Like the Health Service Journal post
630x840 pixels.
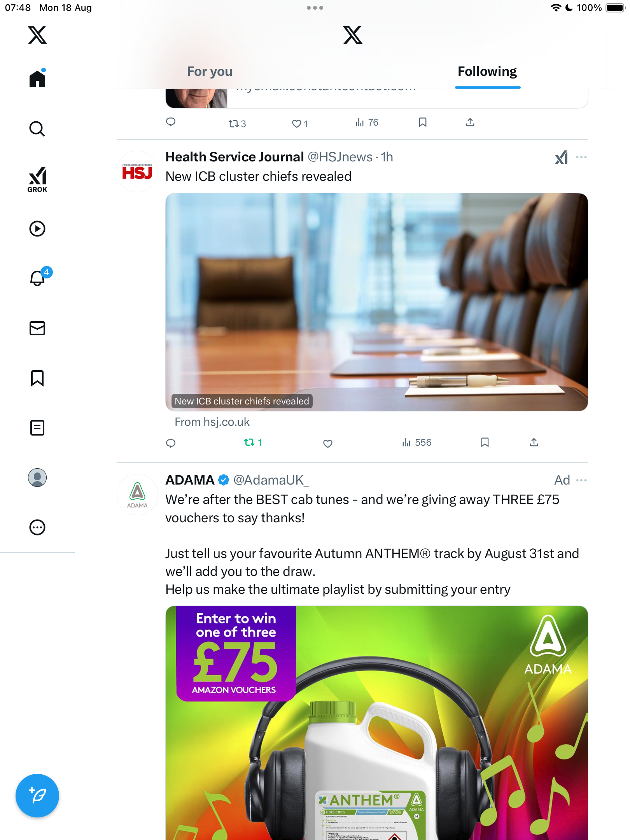point(328,443)
